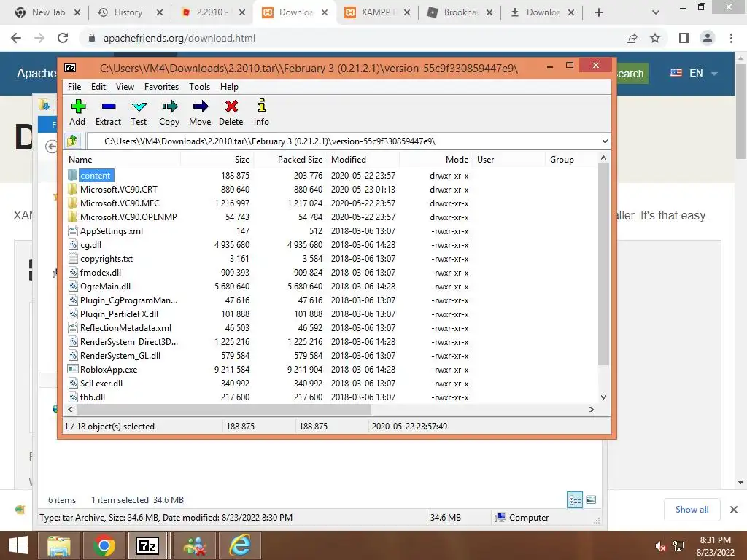Image resolution: width=747 pixels, height=560 pixels.
Task: Open a new Chrome tab with plus
Action: [599, 12]
